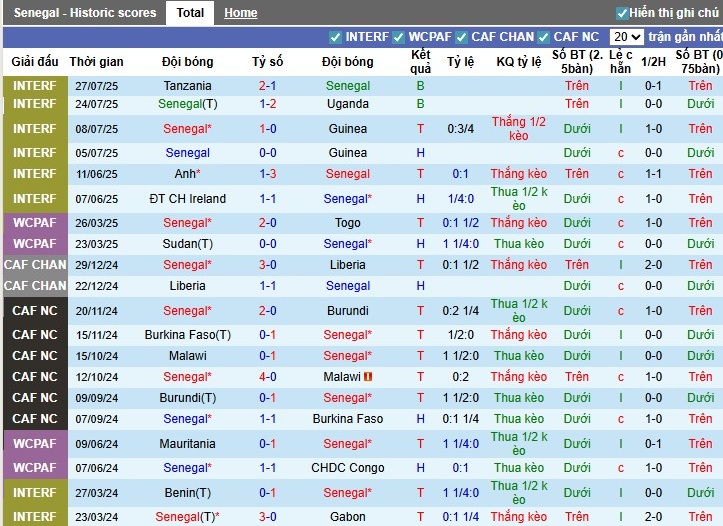This screenshot has width=723, height=526.
Task: Click WCPAF label in the 23/03/25 row
Action: 35,244
